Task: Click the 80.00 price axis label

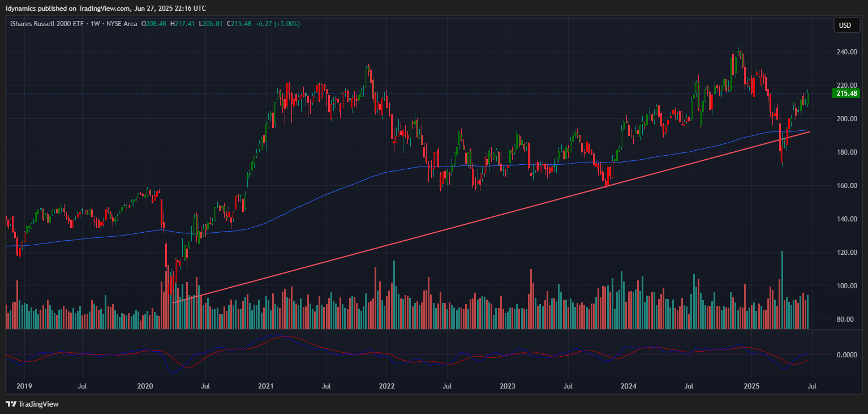Action: [x=846, y=319]
